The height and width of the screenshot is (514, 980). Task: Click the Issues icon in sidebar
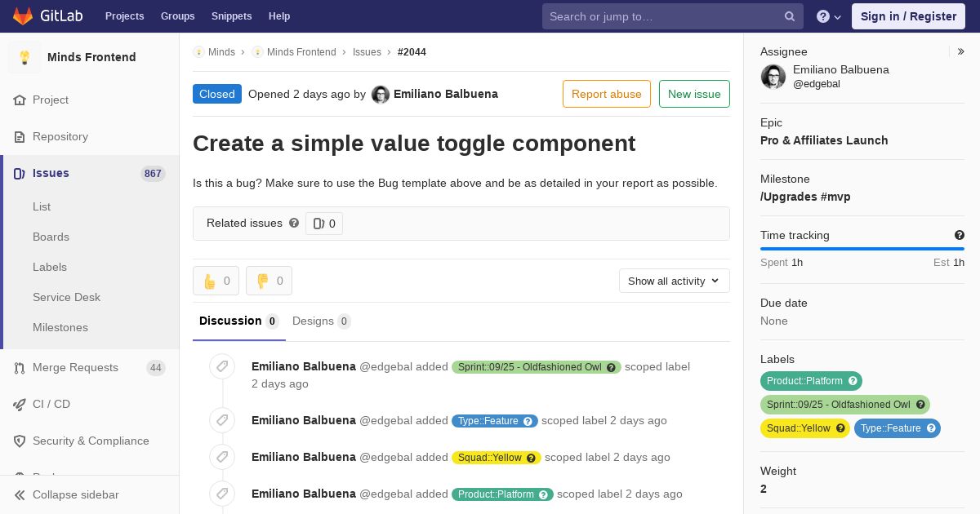pos(20,174)
